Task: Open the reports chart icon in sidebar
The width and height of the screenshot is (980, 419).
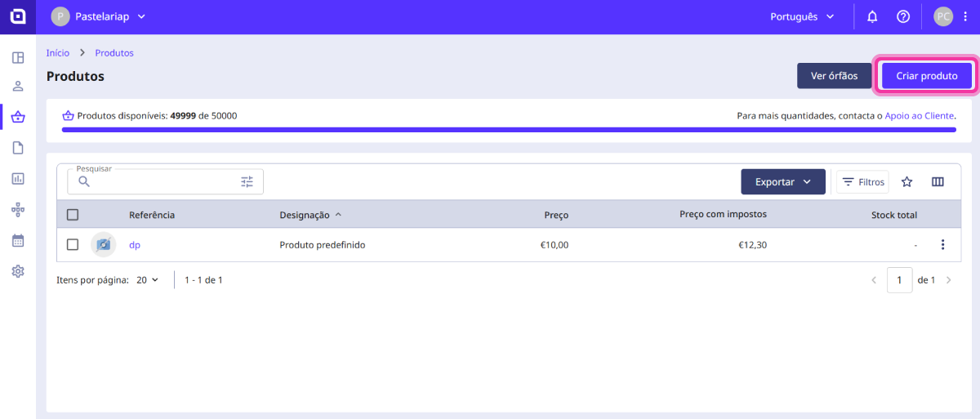Action: tap(18, 178)
